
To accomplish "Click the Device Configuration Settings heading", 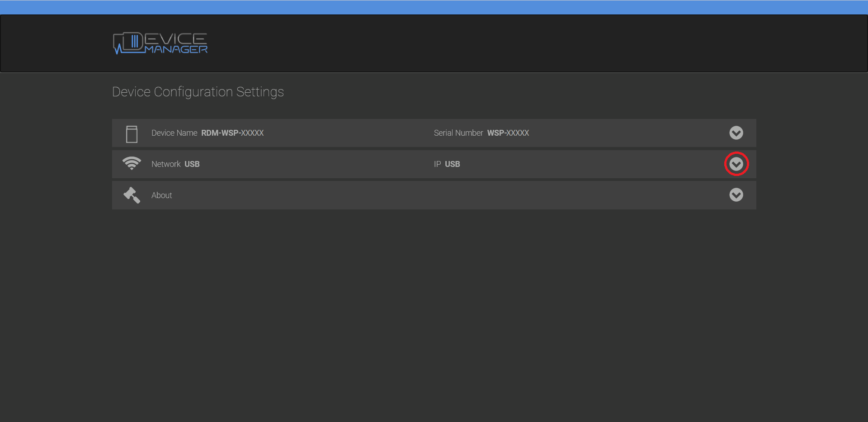I will 198,92.
